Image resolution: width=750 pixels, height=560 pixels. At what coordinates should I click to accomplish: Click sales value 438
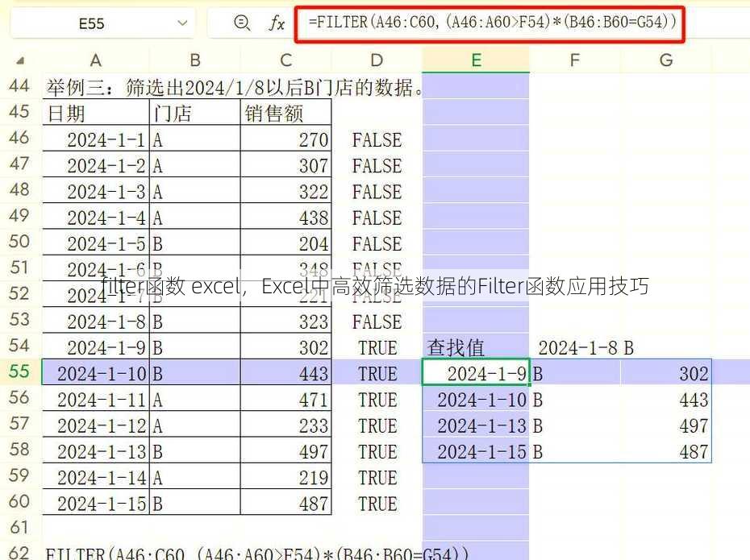coord(285,217)
